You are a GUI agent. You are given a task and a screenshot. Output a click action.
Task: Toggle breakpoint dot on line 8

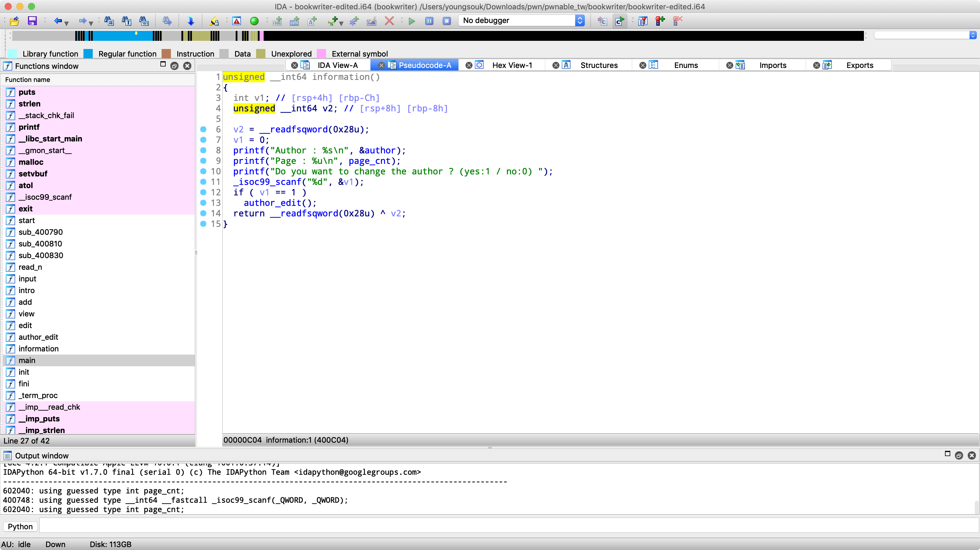click(x=203, y=150)
